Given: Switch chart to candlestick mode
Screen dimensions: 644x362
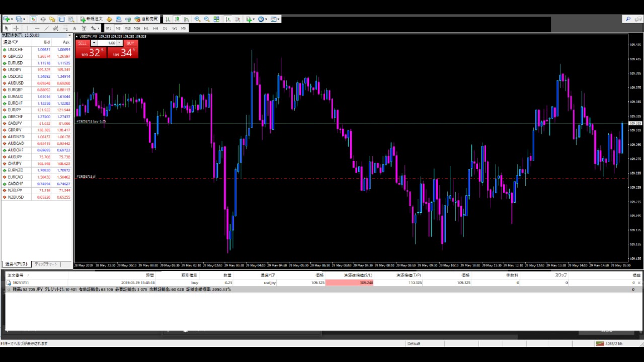Looking at the screenshot, I should 177,19.
